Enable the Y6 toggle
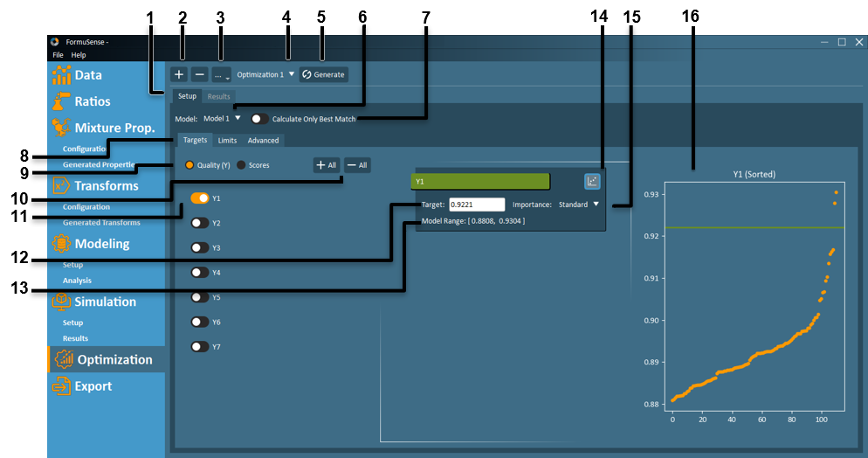The width and height of the screenshot is (868, 458). [x=200, y=322]
